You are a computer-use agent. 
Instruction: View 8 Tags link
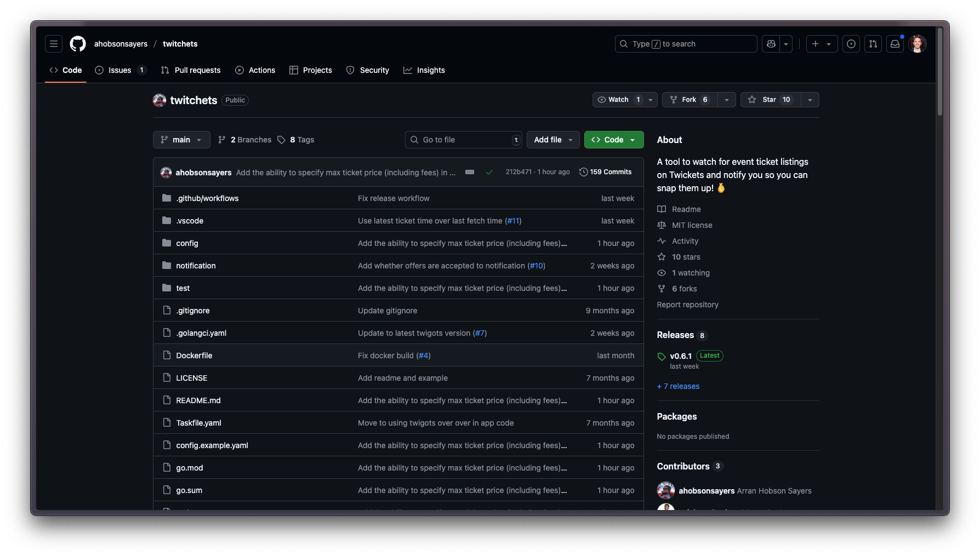[x=295, y=140]
